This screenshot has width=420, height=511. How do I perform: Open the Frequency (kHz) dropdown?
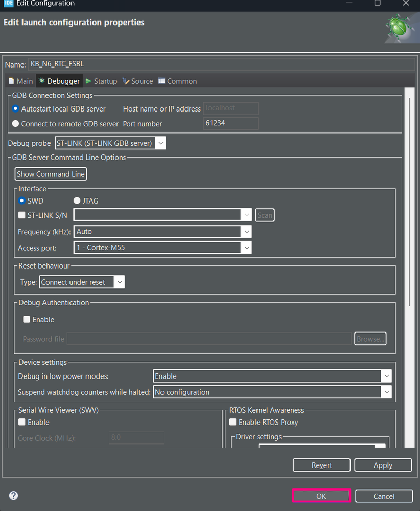pos(162,231)
